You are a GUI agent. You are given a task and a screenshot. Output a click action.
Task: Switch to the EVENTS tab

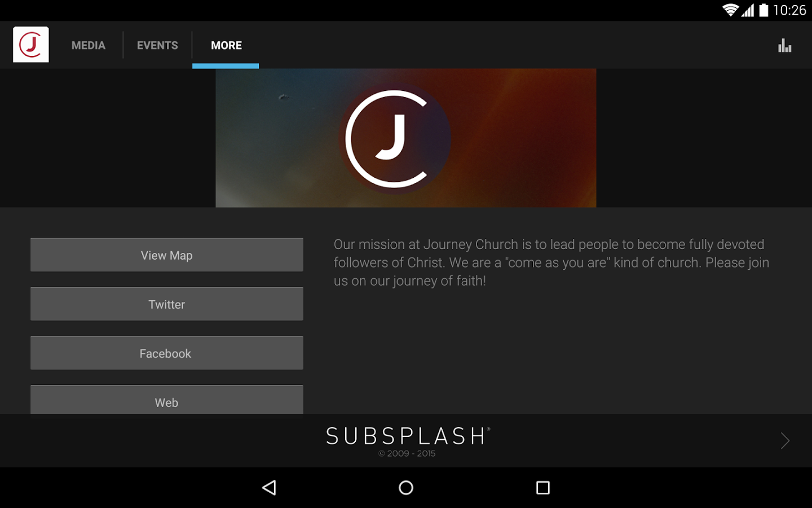click(x=157, y=45)
